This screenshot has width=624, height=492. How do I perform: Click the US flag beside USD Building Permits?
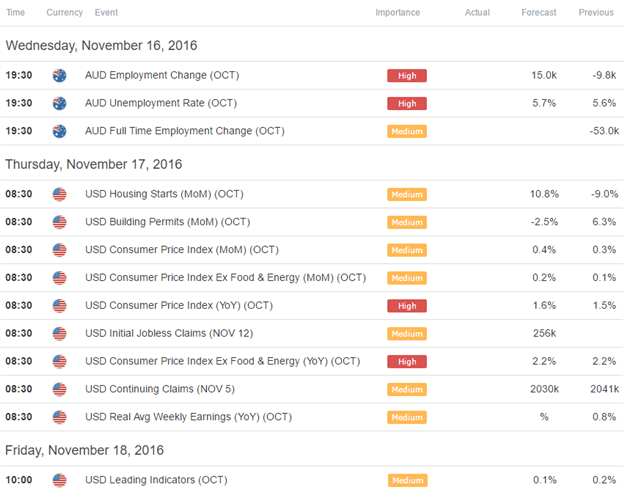click(59, 222)
